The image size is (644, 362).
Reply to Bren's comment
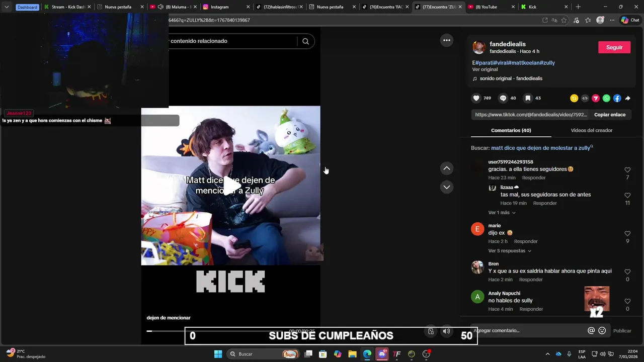tap(531, 280)
